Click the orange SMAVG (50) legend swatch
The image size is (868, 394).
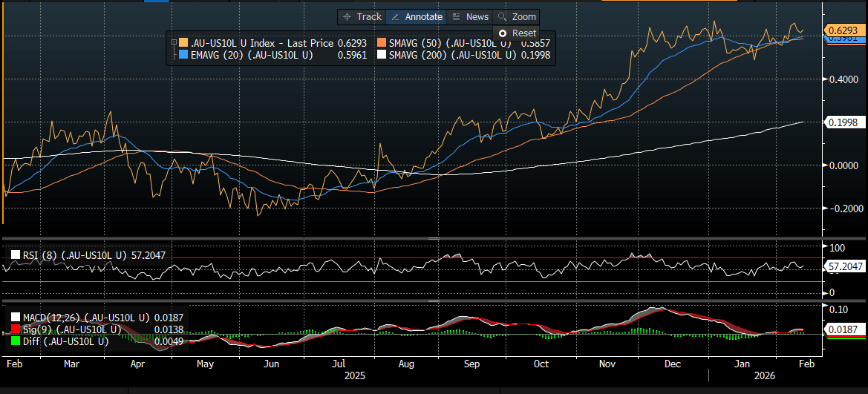coord(382,42)
